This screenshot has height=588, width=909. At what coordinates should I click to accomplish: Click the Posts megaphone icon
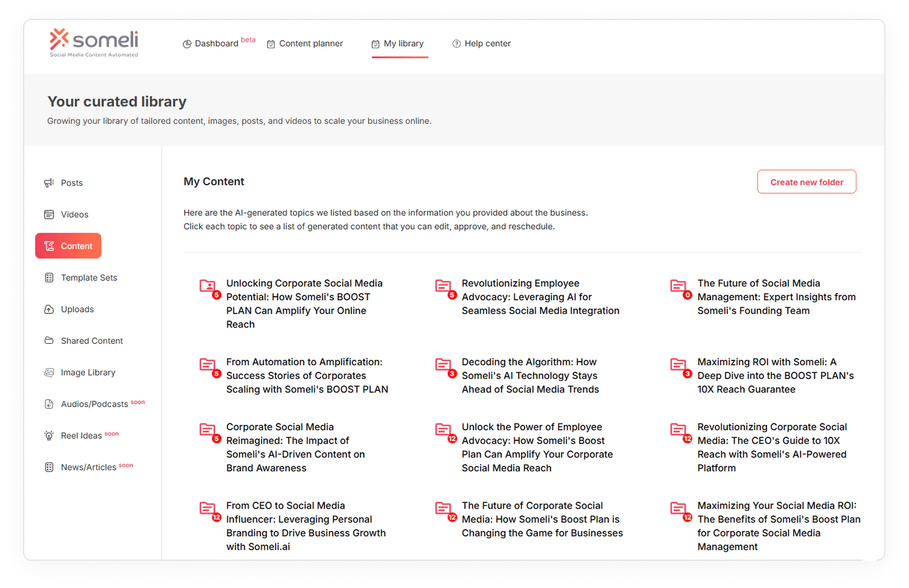pos(49,183)
